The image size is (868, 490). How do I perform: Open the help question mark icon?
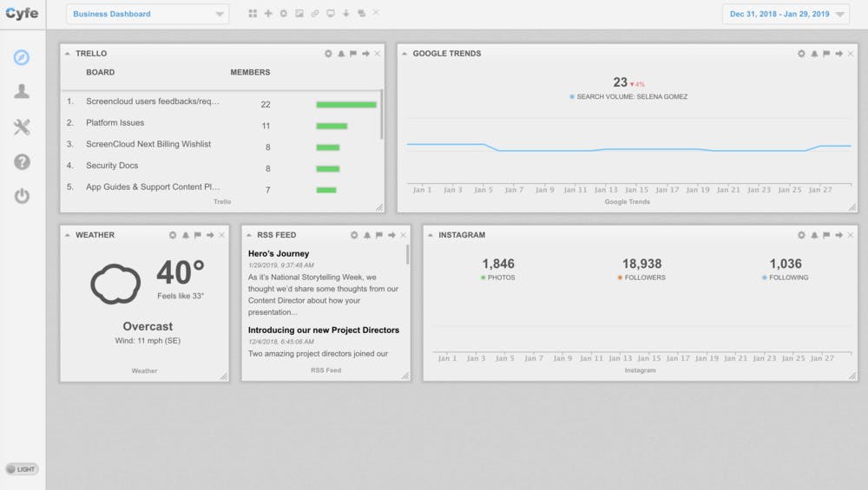click(x=22, y=161)
